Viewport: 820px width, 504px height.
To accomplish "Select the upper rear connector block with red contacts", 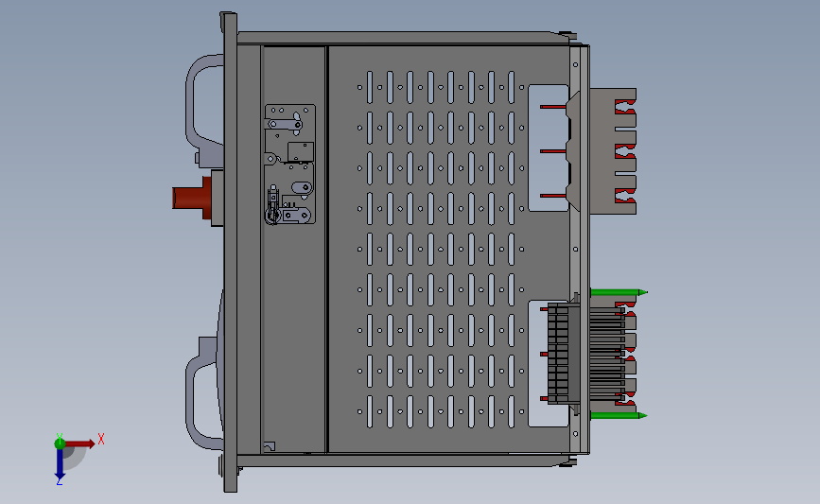I will tap(613, 151).
